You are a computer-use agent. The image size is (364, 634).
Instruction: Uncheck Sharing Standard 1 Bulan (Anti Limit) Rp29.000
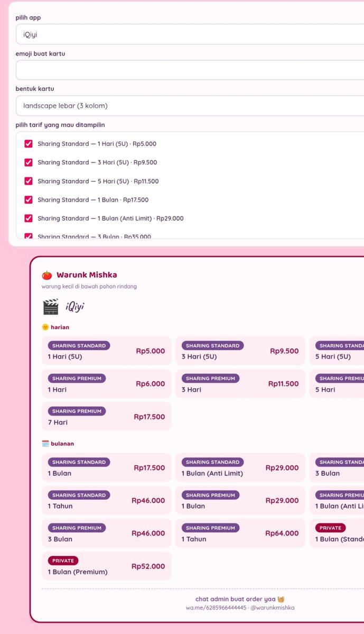coord(29,218)
